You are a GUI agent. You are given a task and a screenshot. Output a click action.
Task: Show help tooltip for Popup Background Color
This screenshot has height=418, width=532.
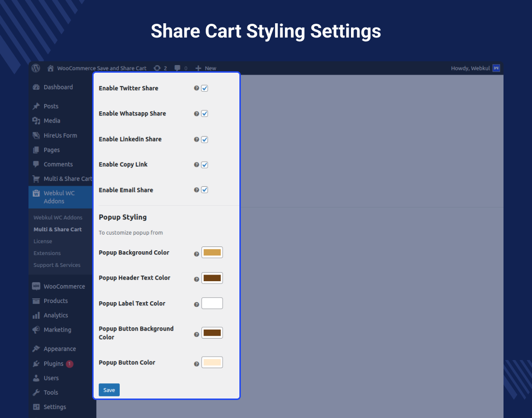tap(197, 254)
